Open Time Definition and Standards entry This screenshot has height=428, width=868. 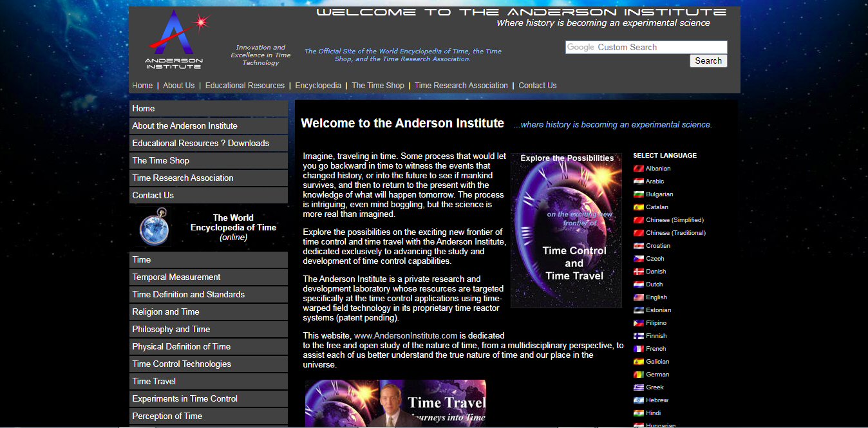point(209,295)
